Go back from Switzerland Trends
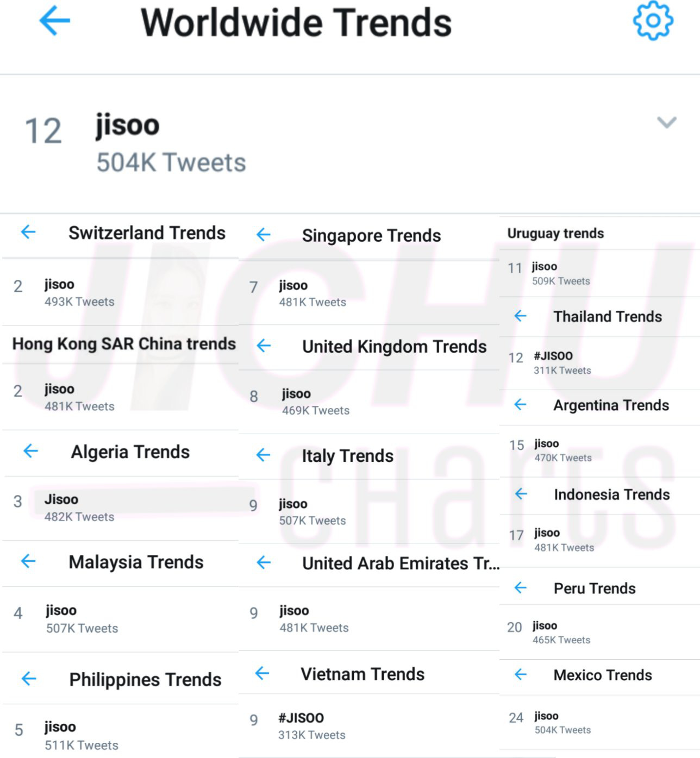700x758 pixels. (28, 232)
